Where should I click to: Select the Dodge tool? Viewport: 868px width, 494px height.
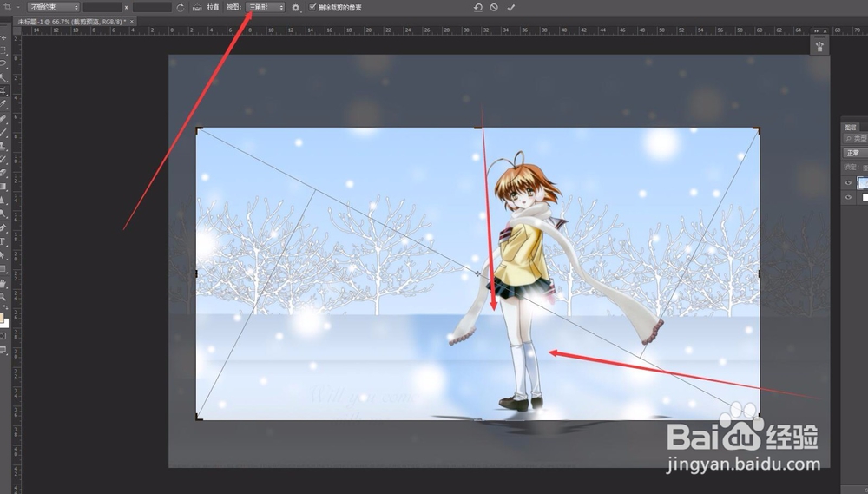click(x=3, y=213)
